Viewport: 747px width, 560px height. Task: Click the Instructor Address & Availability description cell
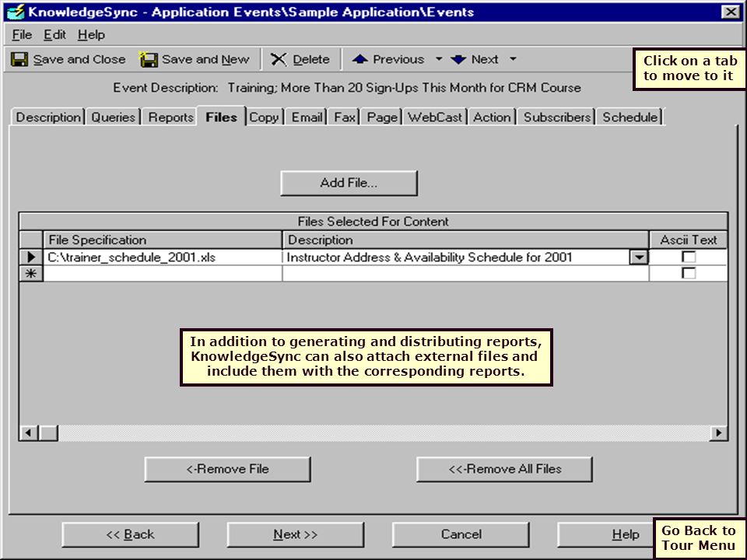pos(456,257)
